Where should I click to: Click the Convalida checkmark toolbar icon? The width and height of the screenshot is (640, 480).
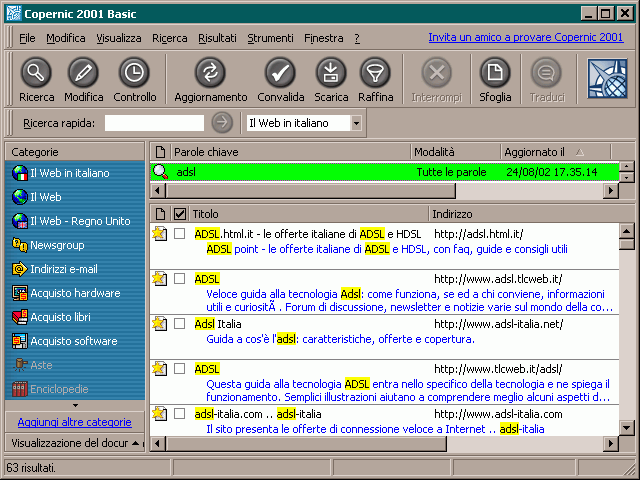280,73
